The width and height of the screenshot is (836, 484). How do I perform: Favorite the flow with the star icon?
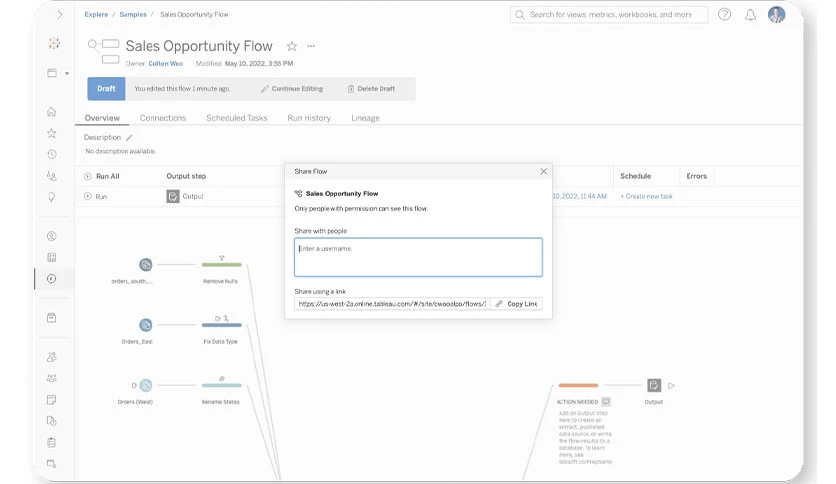tap(292, 46)
